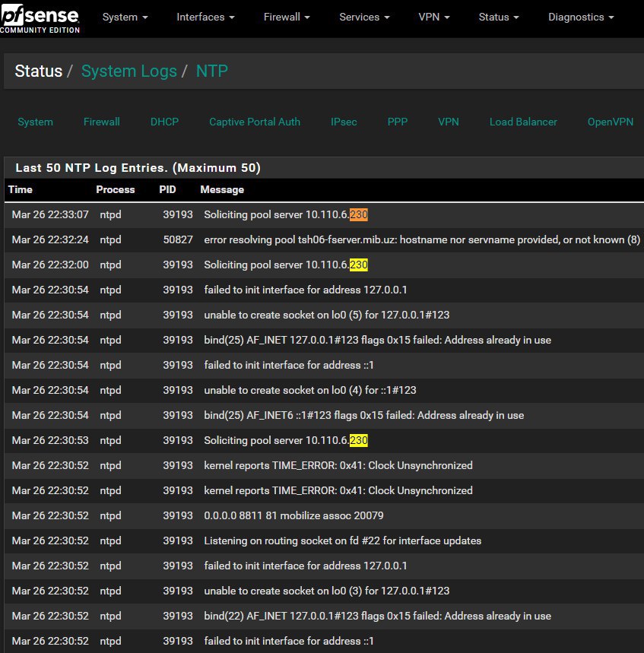644x653 pixels.
Task: Click PID 50827 cell
Action: [x=178, y=239]
